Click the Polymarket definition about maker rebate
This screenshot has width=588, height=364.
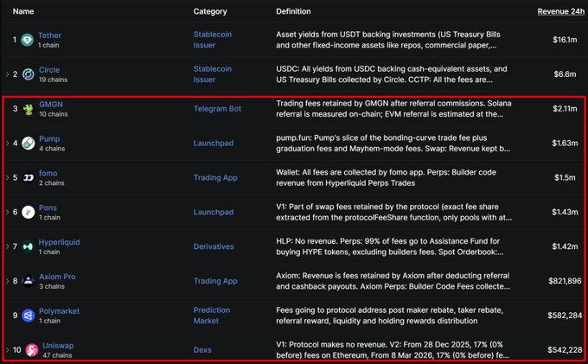390,316
